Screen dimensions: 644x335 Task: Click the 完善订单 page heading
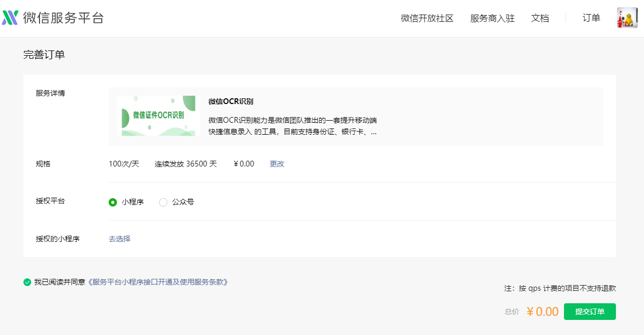44,55
